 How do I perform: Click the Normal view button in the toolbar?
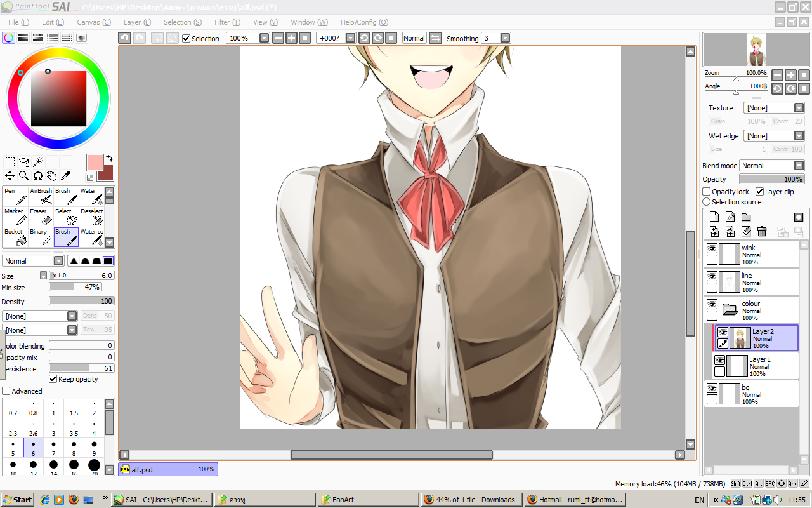414,38
